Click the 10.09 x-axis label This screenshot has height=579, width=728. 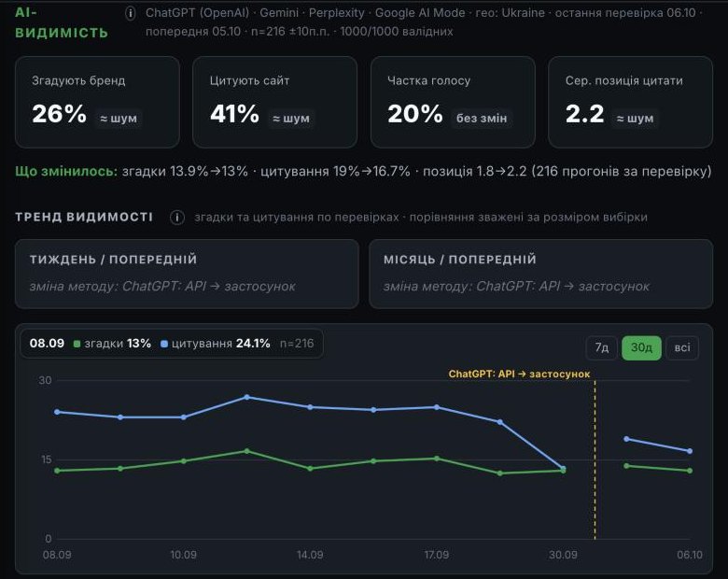tap(183, 555)
